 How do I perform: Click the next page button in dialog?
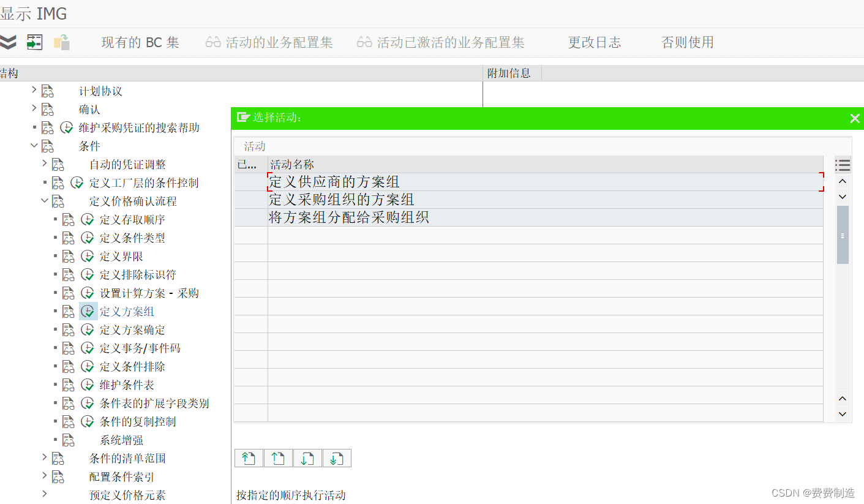307,458
